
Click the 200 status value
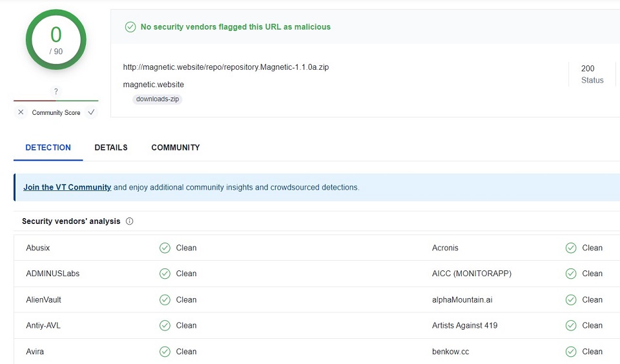click(588, 68)
